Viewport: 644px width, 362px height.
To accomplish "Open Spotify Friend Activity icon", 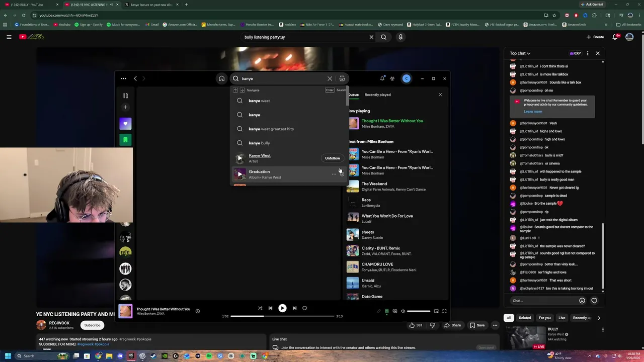I will point(392,78).
